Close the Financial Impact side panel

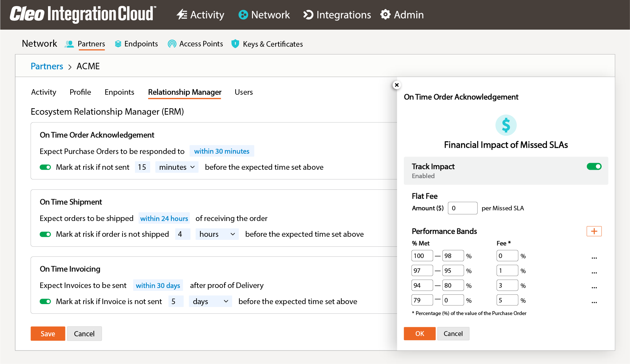397,85
